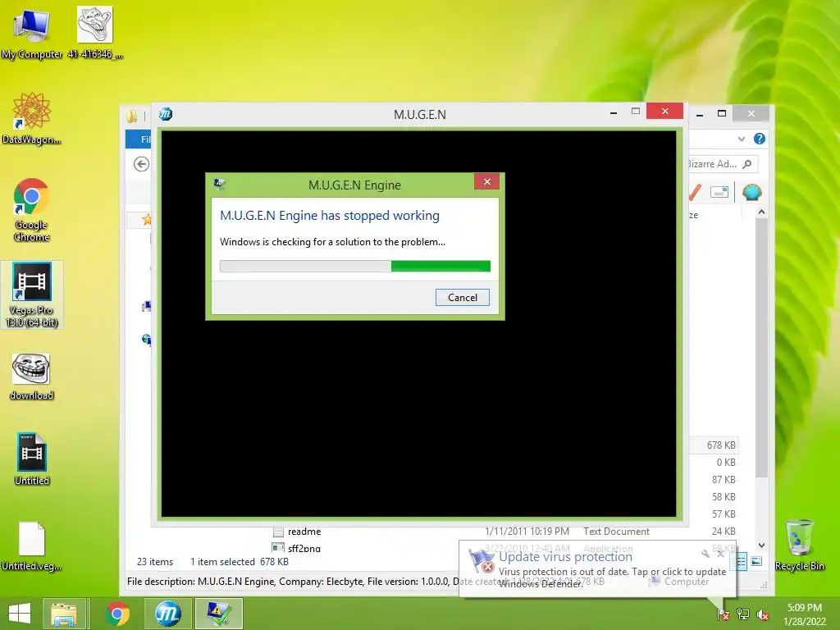This screenshot has height=630, width=840.
Task: Select the Google Chrome desktop shortcut
Action: click(x=32, y=209)
